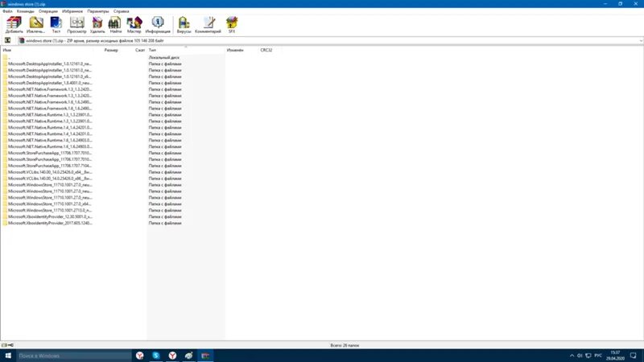
Task: Launch the Мастер (Wizard) tool
Action: pyautogui.click(x=134, y=25)
